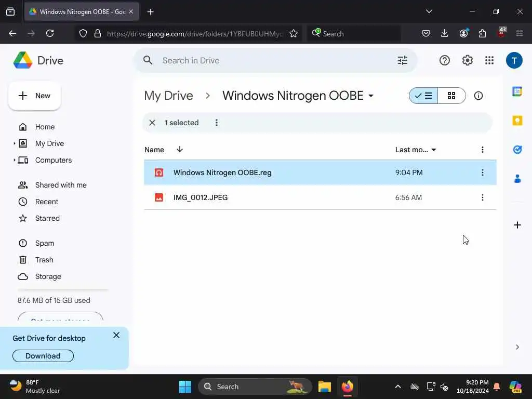View folder details info icon
Screen dimensions: 532x399
(478, 96)
